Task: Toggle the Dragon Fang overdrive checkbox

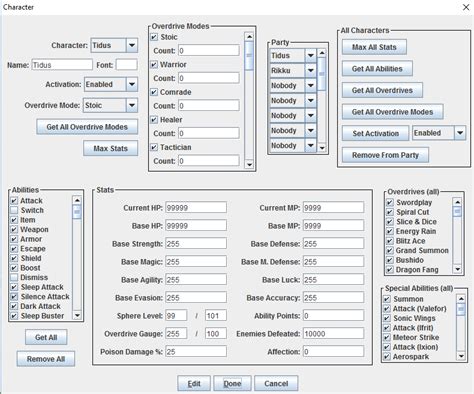Action: coord(390,270)
